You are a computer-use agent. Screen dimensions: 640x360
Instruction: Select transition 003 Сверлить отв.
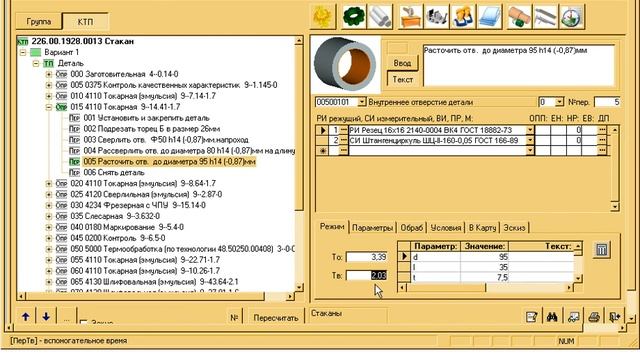(x=166, y=140)
